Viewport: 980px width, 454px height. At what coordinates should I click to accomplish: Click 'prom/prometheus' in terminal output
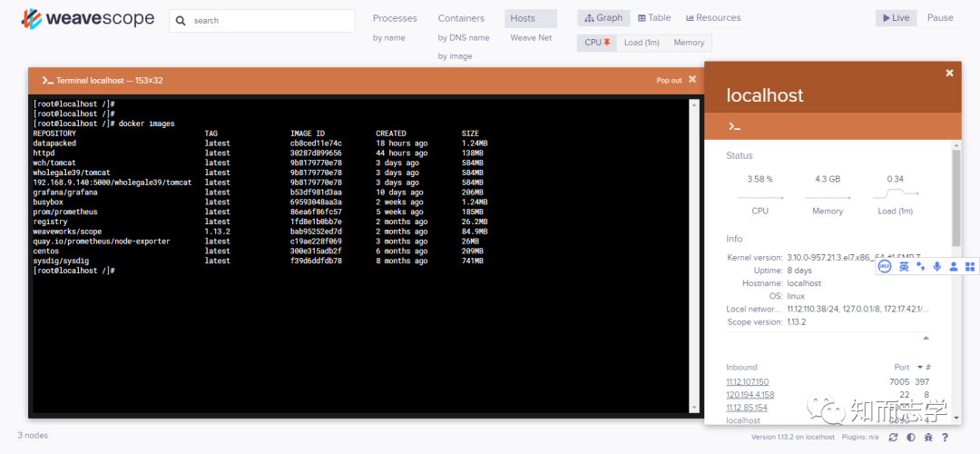point(65,212)
